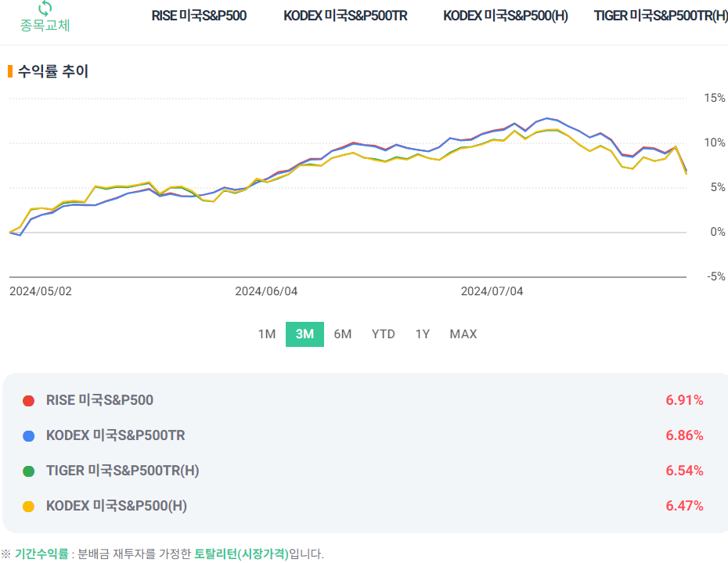Open the 종목교체 label link
The width and height of the screenshot is (728, 563).
click(x=45, y=25)
